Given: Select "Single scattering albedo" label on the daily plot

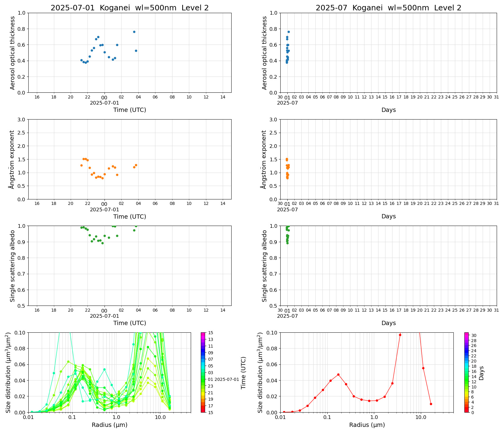Looking at the screenshot, I should tap(12, 266).
